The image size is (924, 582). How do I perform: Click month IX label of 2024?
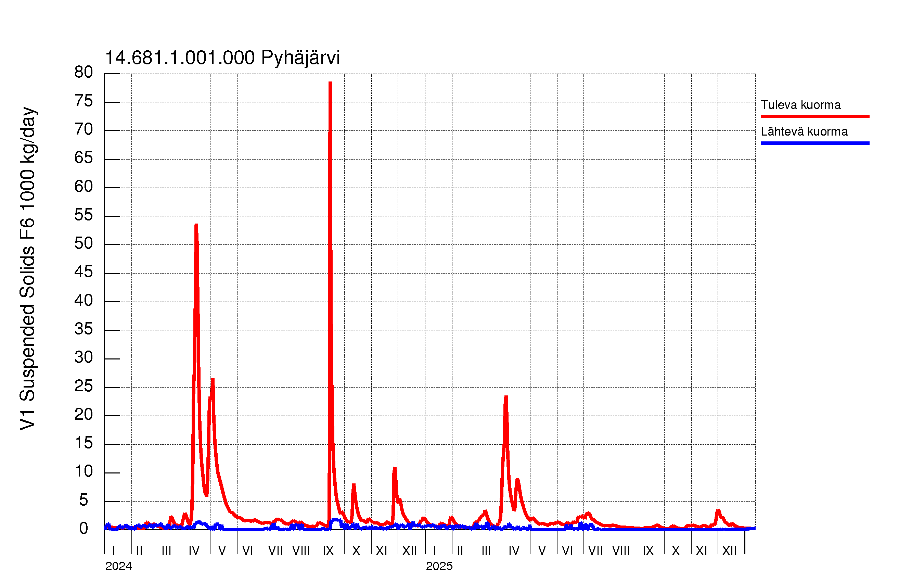[328, 551]
